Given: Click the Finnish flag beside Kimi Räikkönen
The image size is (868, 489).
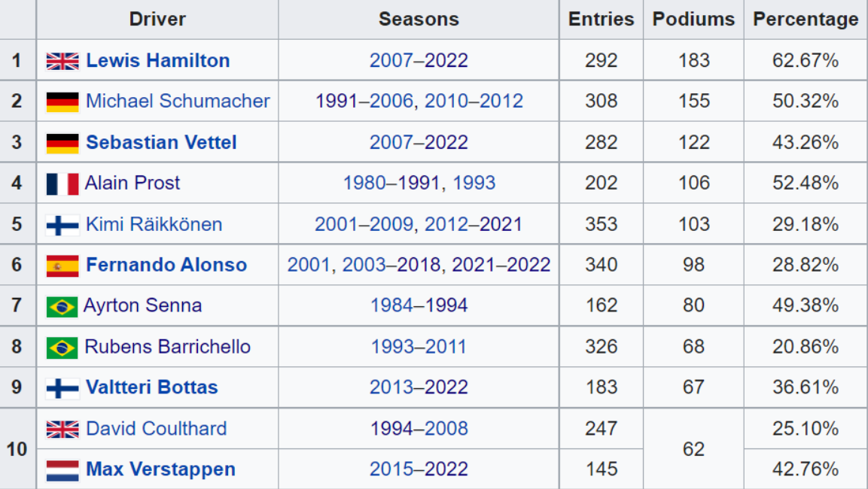Looking at the screenshot, I should [x=62, y=224].
